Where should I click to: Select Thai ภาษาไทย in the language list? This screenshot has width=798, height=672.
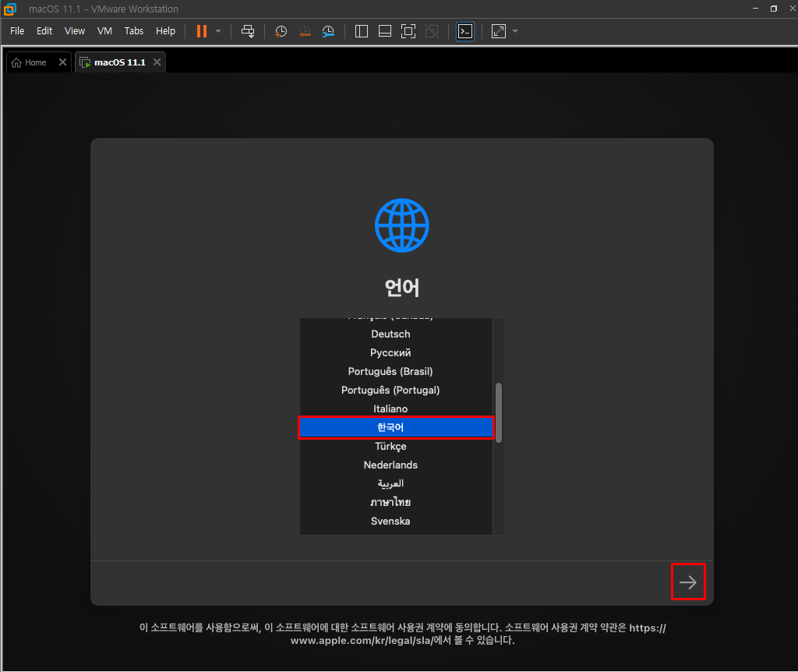tap(396, 503)
